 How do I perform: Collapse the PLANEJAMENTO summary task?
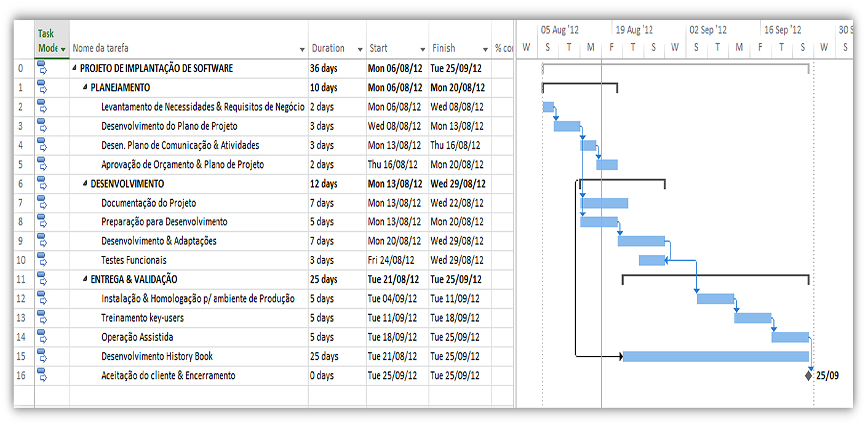(85, 88)
